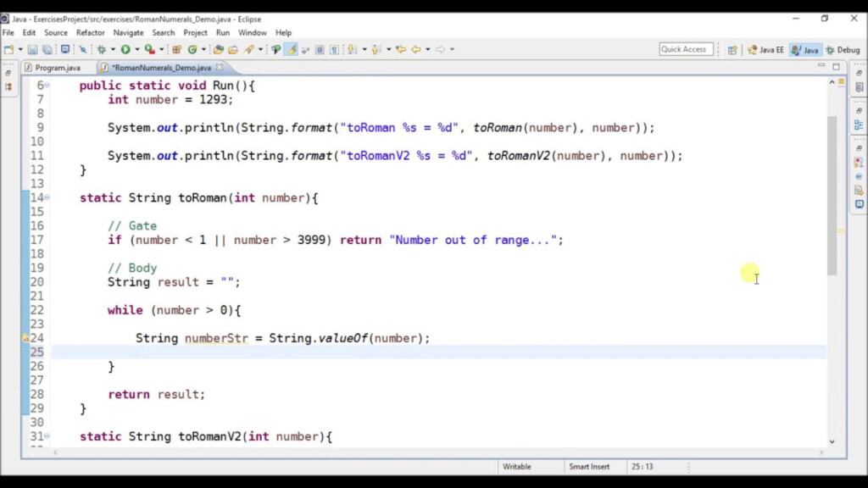Screen dimensions: 868x488
Task: Open the Source menu
Action: 56,33
